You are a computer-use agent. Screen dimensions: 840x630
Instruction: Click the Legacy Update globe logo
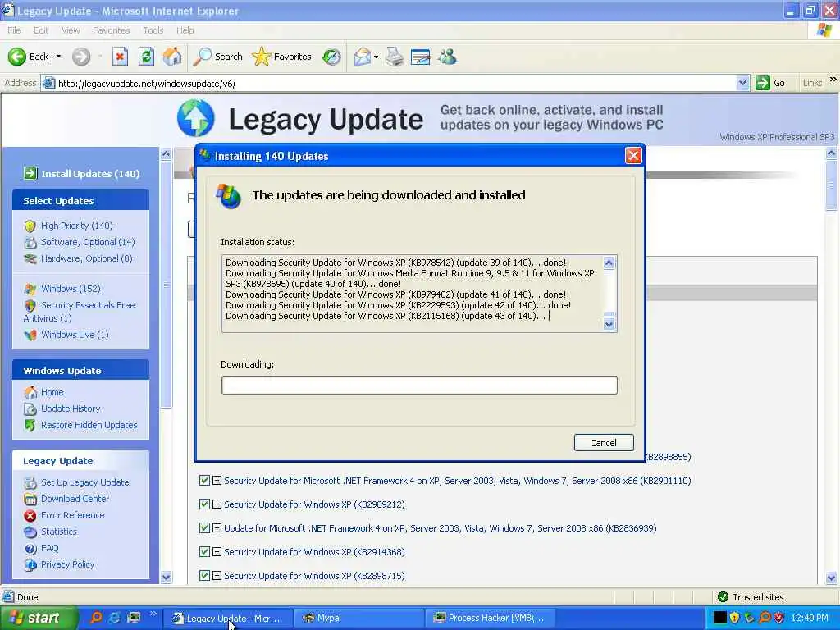pyautogui.click(x=196, y=118)
